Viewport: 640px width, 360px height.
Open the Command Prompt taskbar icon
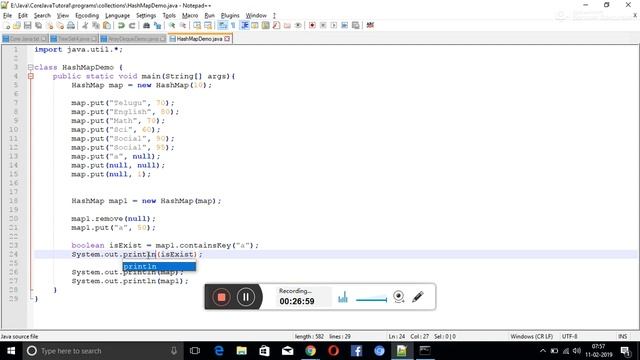pos(425,351)
